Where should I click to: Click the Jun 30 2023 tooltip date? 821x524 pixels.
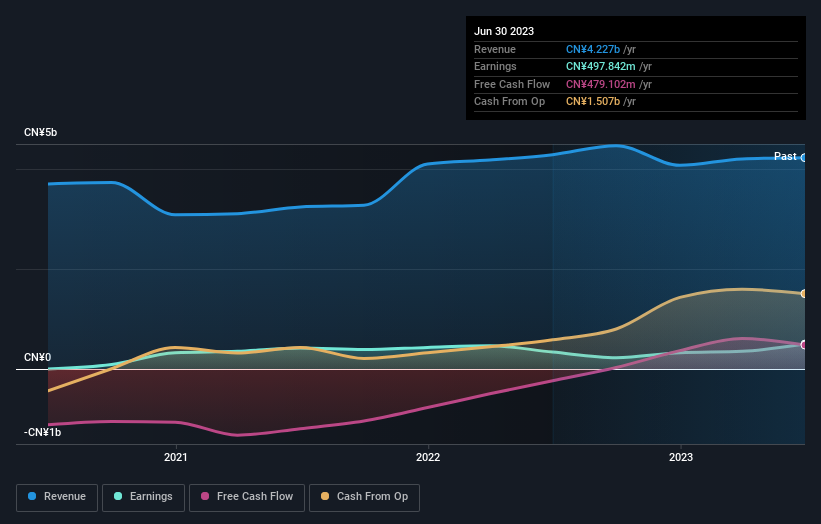504,31
